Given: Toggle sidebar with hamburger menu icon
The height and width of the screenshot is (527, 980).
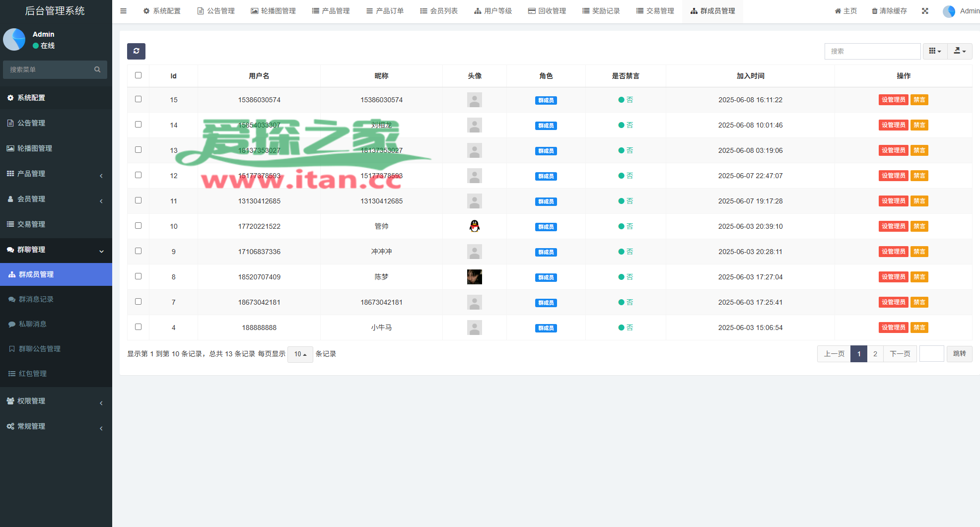Looking at the screenshot, I should [123, 11].
